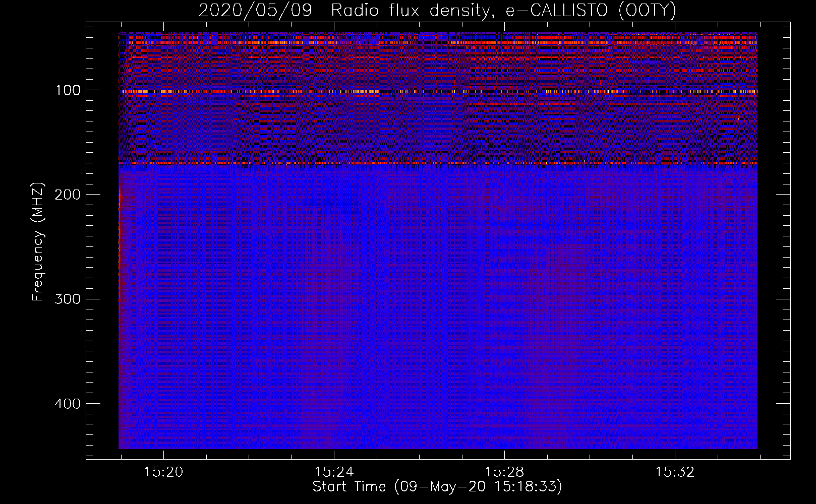Image resolution: width=816 pixels, height=504 pixels.
Task: Click the 100 frequency tick label
Action: coord(68,90)
